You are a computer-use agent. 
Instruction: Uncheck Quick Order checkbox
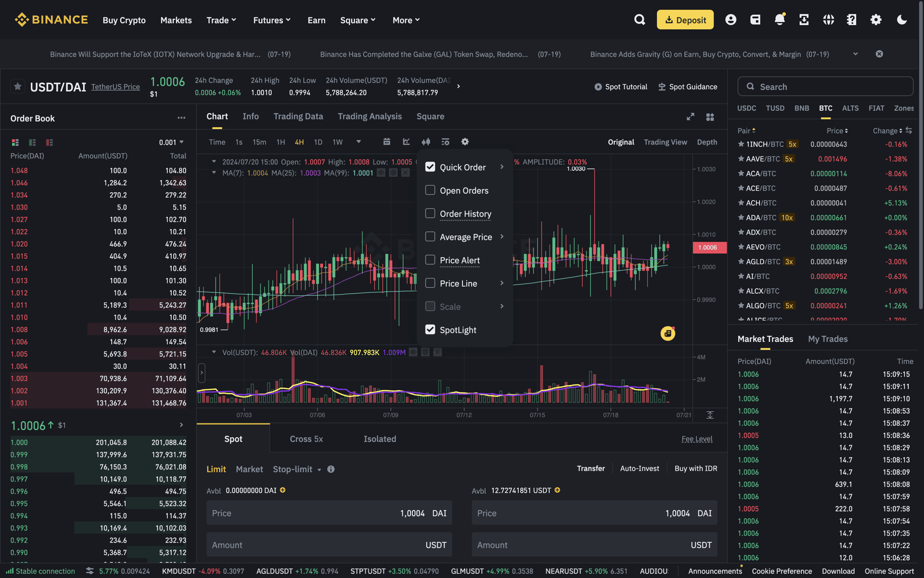pos(430,167)
